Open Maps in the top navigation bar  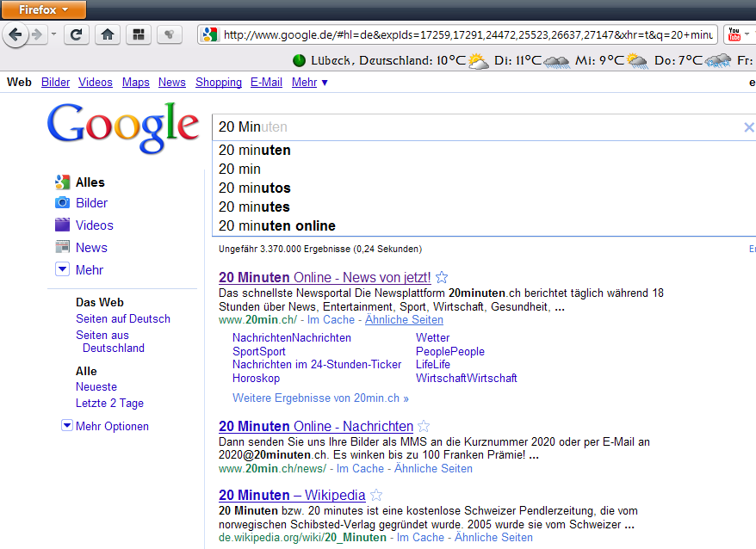click(135, 83)
